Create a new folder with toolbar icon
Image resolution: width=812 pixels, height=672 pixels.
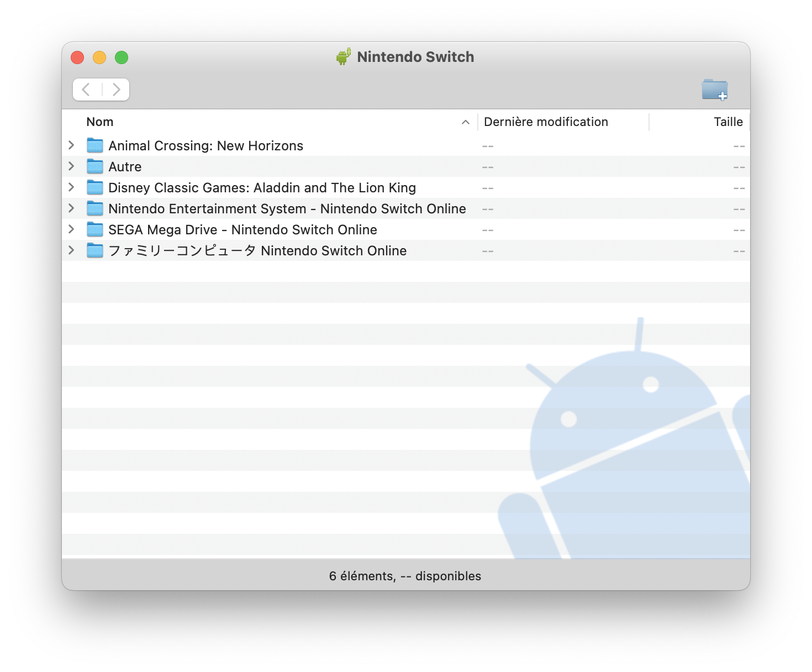[x=715, y=90]
